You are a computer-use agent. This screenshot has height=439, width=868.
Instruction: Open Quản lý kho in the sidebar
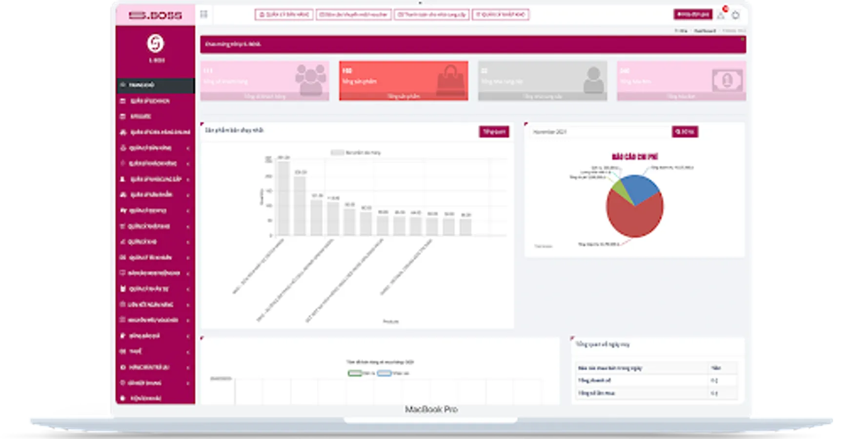155,241
